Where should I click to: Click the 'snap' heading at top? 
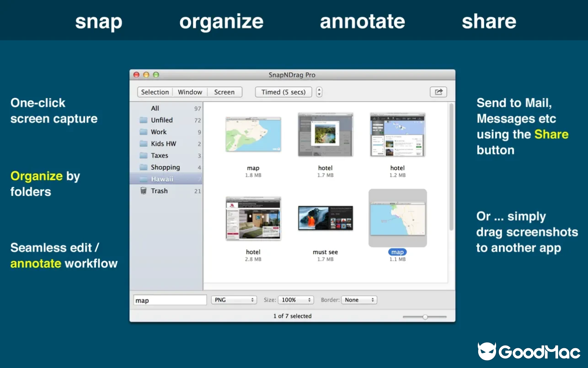99,22
